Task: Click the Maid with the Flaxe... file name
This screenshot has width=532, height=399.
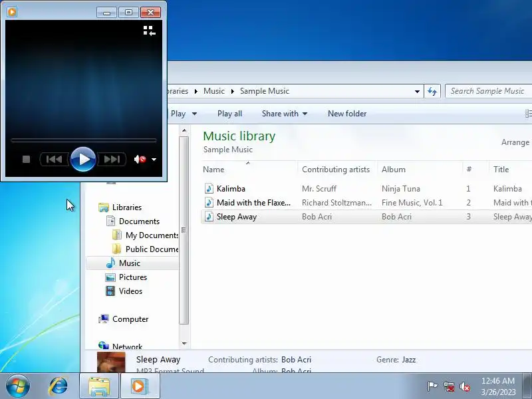Action: point(253,203)
